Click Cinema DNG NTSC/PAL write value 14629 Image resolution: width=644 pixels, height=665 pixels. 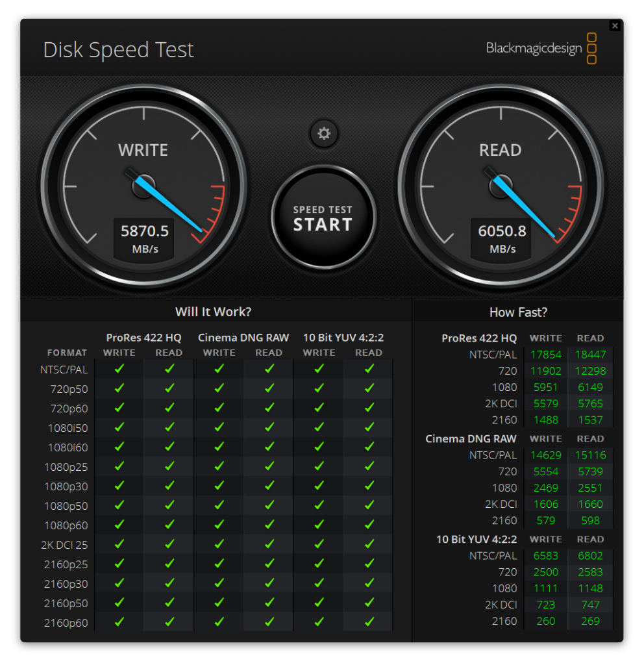[x=545, y=455]
